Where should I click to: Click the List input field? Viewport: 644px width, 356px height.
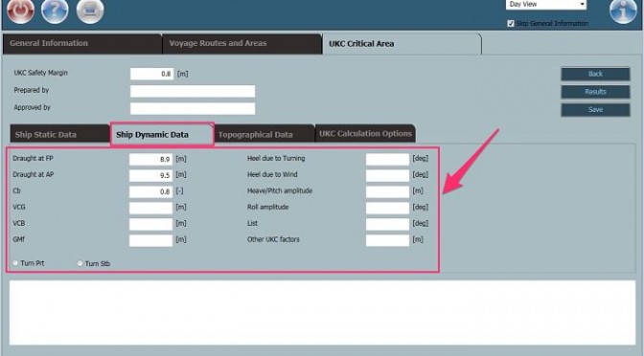click(x=388, y=224)
